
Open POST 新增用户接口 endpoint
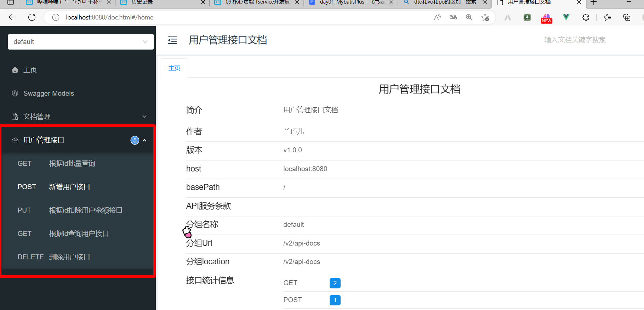78,187
